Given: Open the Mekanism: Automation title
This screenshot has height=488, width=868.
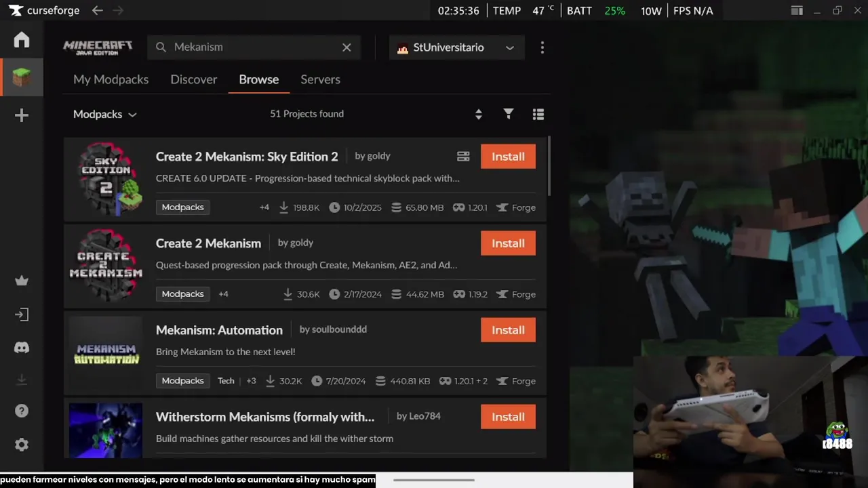Looking at the screenshot, I should (219, 330).
